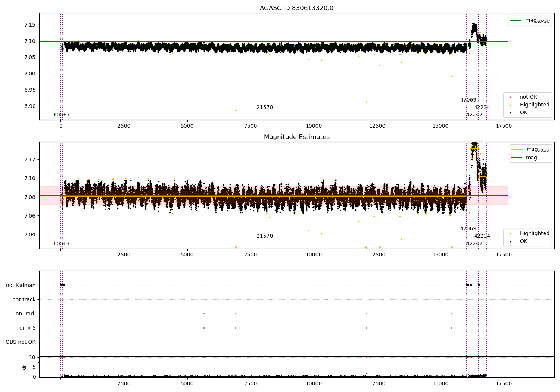Click the green mag AGASC legend line
This screenshot has width=560, height=392.
point(516,21)
